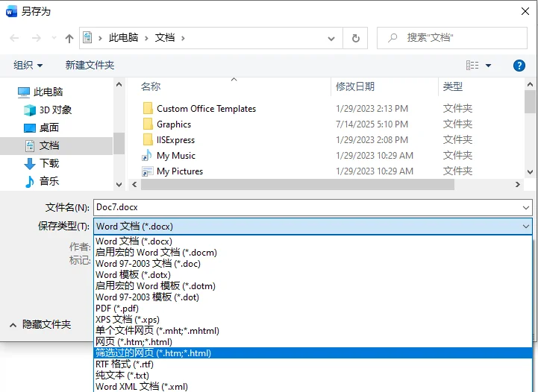
Task: Select the My Pictures shortcut
Action: click(179, 171)
